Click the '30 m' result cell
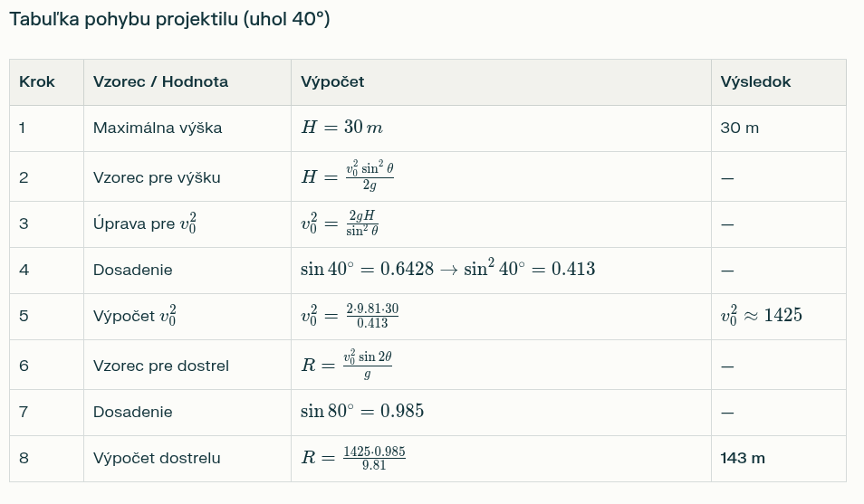This screenshot has width=864, height=504. (739, 128)
